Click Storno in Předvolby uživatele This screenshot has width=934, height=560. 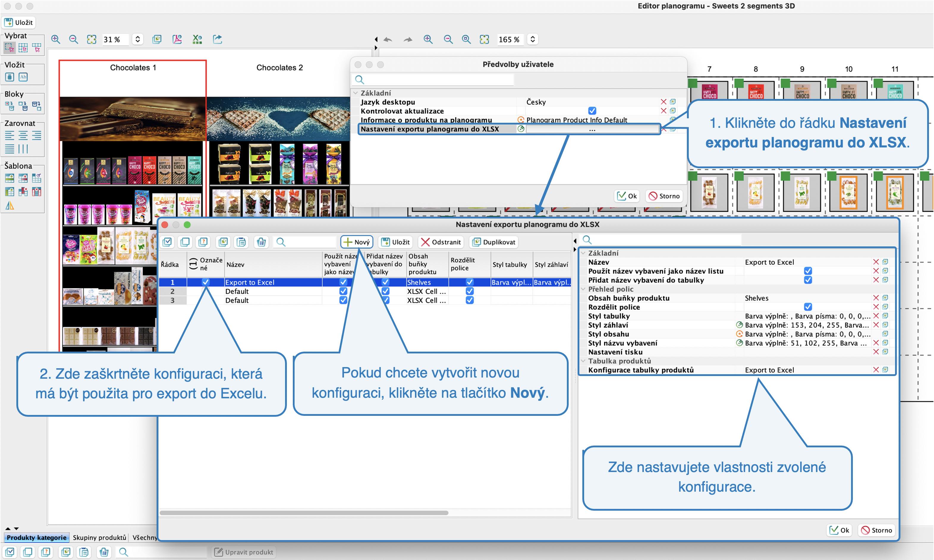pyautogui.click(x=664, y=196)
